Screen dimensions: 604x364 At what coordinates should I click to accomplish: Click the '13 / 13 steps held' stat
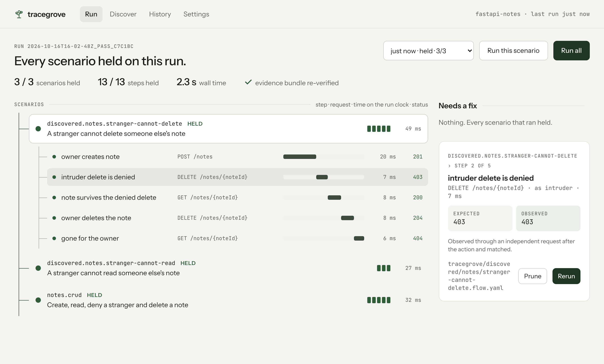[128, 82]
